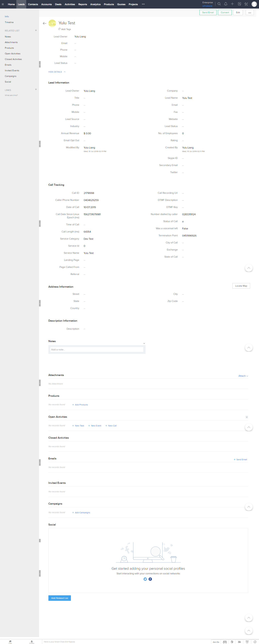Click New Task under Open Activities
This screenshot has width=259, height=644.
[78, 426]
